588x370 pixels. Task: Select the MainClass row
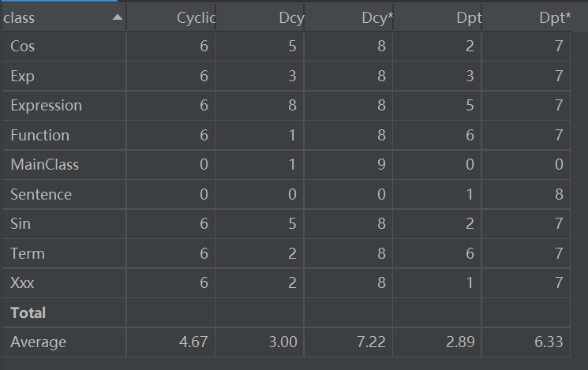(44, 165)
